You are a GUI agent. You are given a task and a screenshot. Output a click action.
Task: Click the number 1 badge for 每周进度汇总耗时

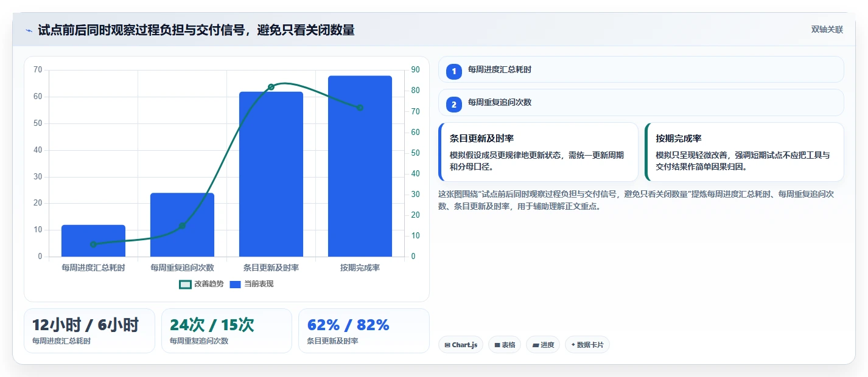pyautogui.click(x=453, y=71)
